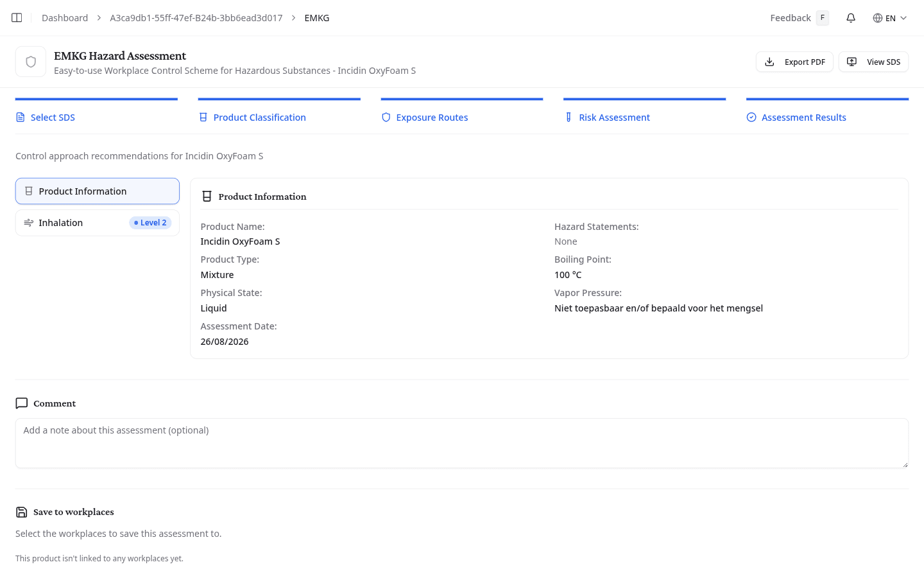Image resolution: width=924 pixels, height=578 pixels.
Task: Click the monitor icon in View SDS
Action: coord(851,62)
